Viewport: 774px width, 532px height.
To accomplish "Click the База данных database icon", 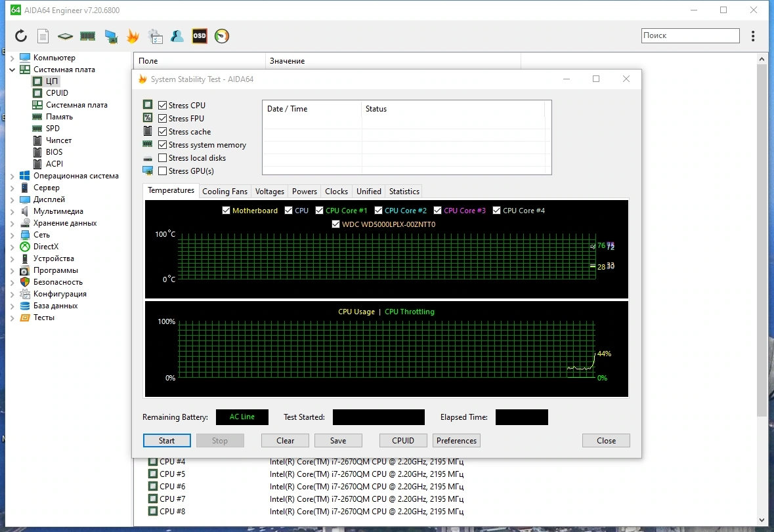I will (25, 306).
